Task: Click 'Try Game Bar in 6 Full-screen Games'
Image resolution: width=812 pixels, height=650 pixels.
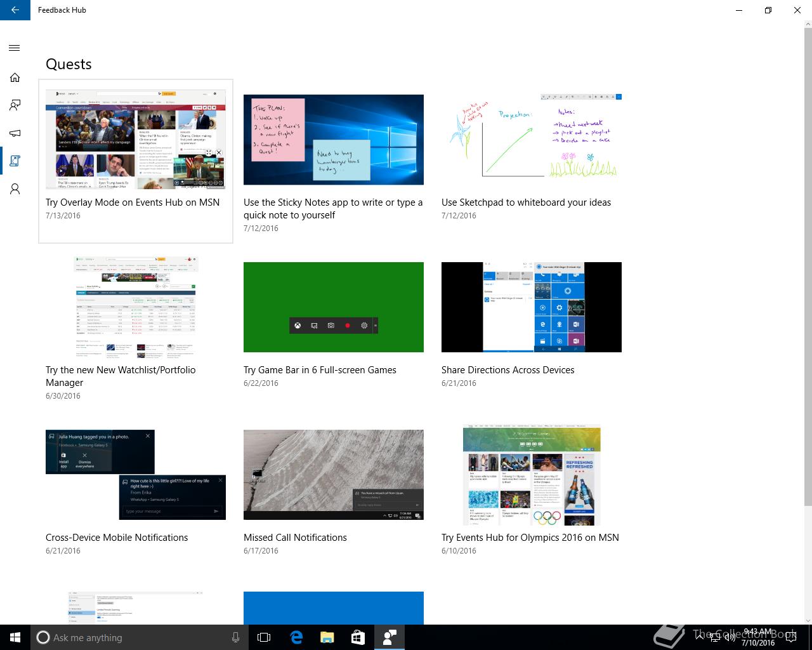Action: coord(320,370)
